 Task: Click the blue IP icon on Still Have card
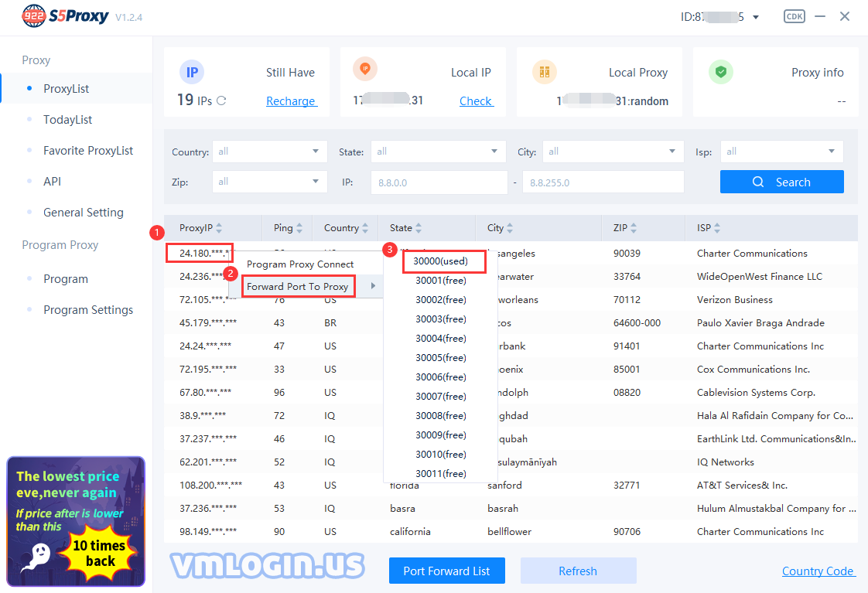point(191,72)
